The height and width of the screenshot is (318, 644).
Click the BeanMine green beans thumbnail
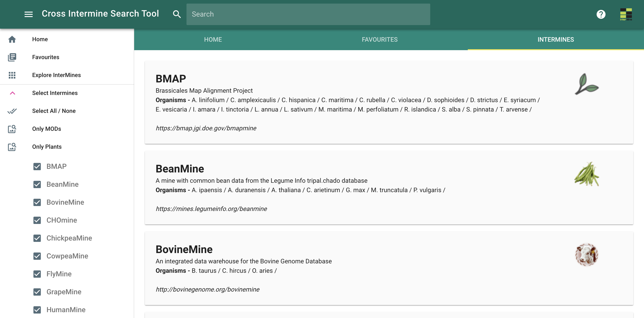[586, 174]
